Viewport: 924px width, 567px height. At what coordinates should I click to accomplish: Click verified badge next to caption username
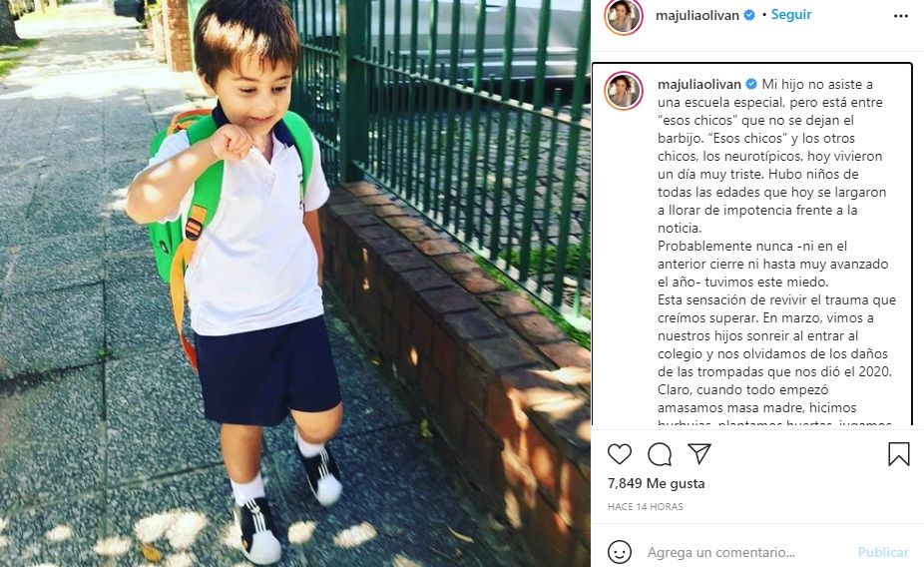(x=751, y=84)
